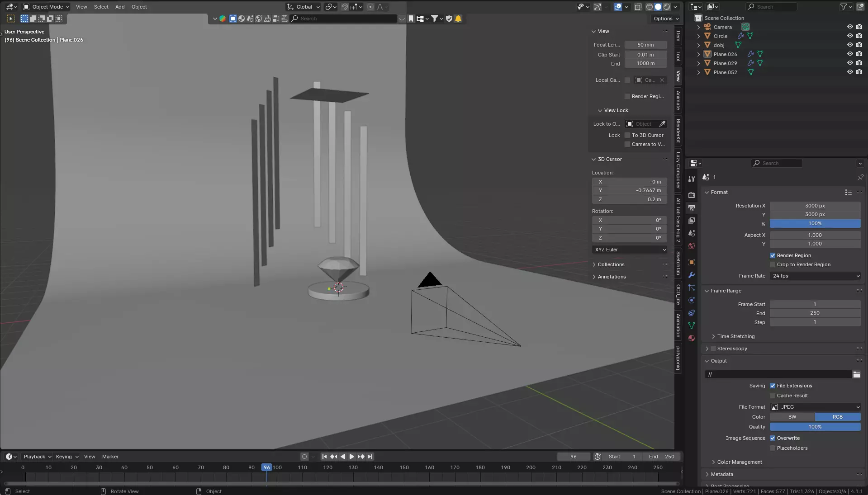
Task: Select BW color mode button
Action: click(x=792, y=417)
